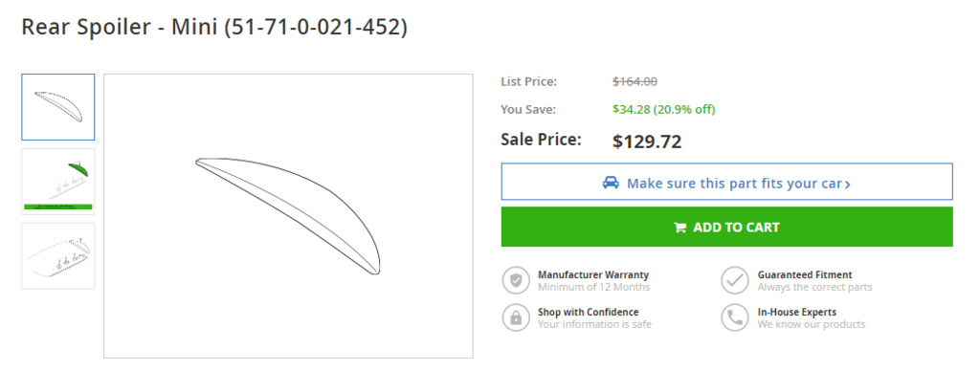Viewport: 980px width, 392px height.
Task: Click the In-House Experts phone icon
Action: [735, 317]
